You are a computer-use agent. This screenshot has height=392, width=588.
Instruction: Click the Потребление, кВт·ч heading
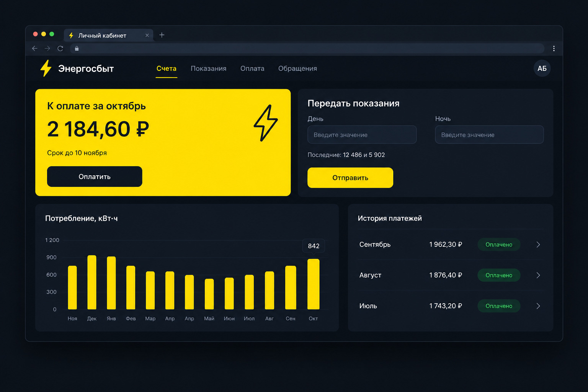pyautogui.click(x=82, y=218)
